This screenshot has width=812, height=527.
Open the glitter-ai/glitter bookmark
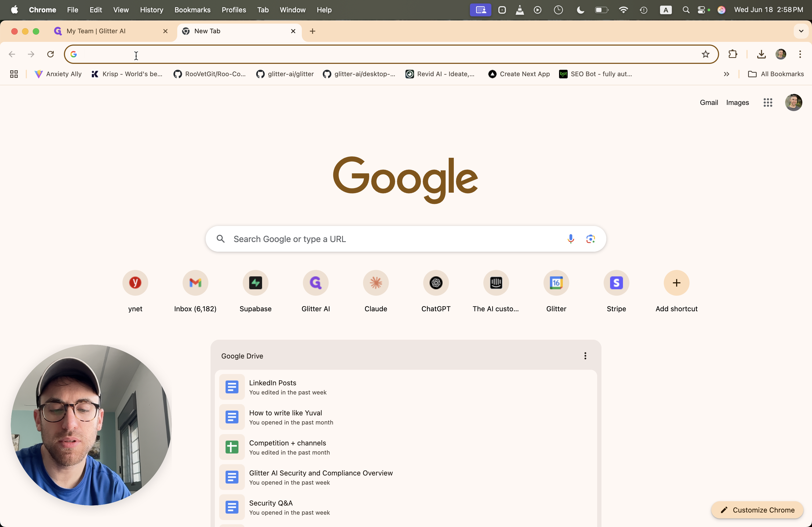click(285, 74)
